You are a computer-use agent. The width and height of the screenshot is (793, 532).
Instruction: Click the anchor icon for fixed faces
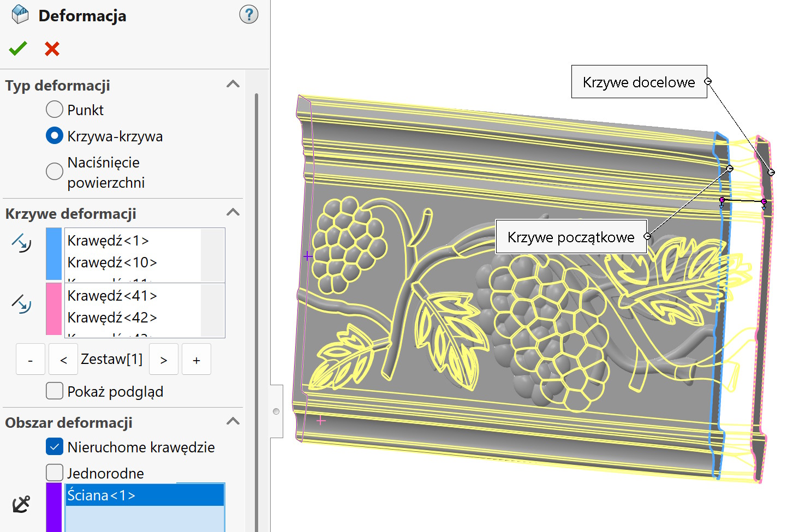(21, 504)
